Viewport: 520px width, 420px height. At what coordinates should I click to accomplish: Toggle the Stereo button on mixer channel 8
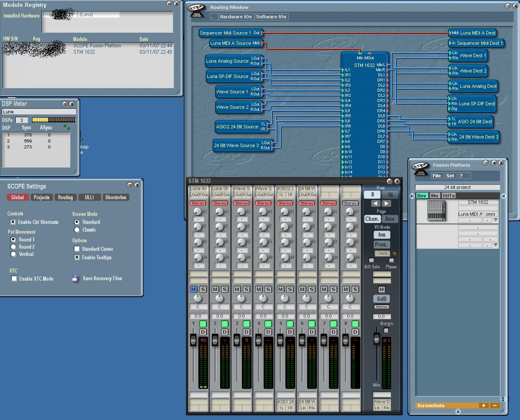[350, 203]
